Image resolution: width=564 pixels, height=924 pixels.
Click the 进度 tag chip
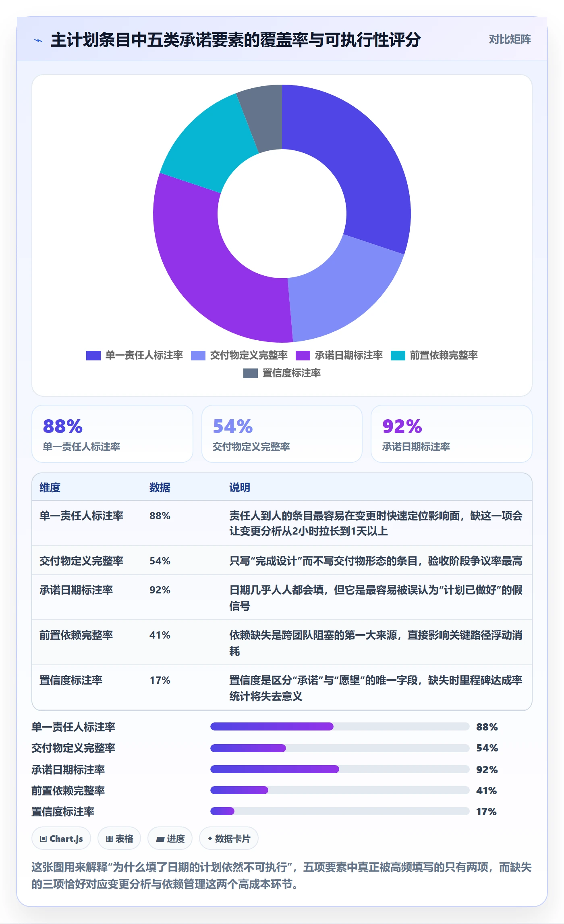(x=170, y=839)
